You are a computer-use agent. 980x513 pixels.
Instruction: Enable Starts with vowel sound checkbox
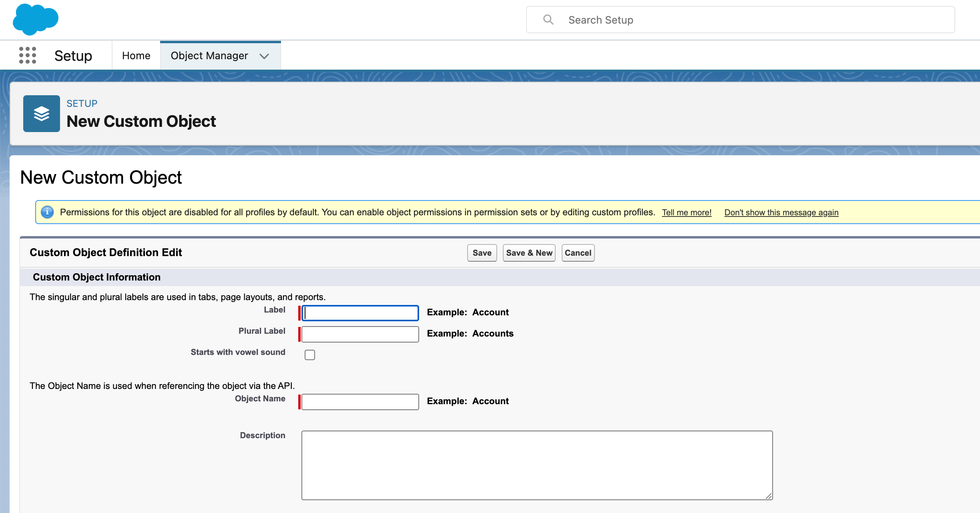pyautogui.click(x=310, y=354)
